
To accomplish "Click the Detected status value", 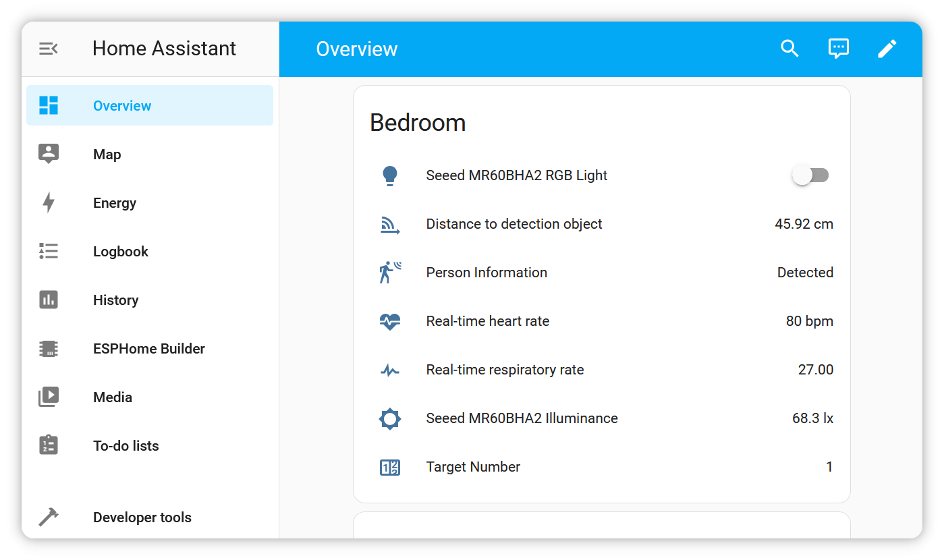I will (805, 273).
